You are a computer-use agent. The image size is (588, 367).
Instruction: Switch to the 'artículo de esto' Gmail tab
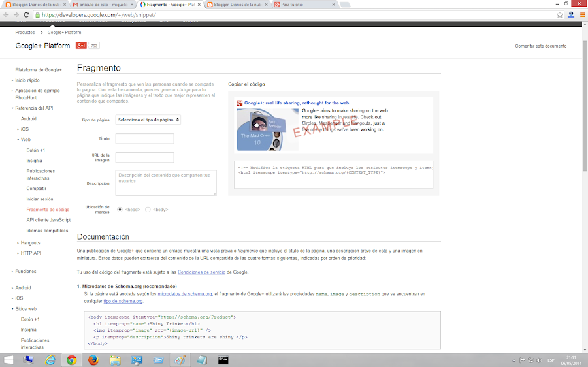click(x=103, y=5)
